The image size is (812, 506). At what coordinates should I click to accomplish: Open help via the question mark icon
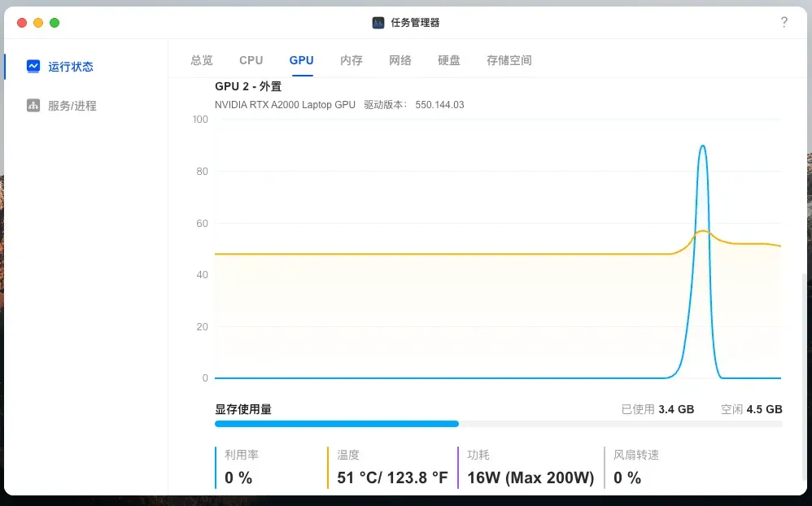tap(784, 23)
